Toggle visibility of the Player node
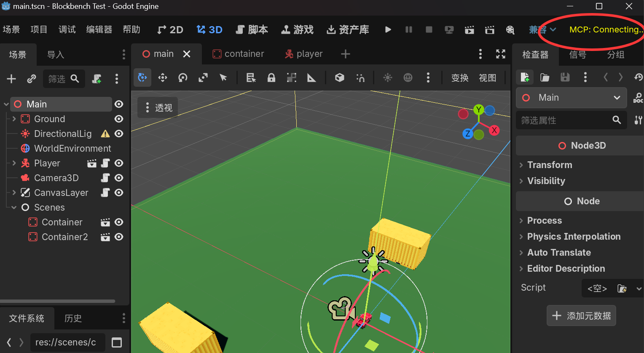 tap(119, 163)
